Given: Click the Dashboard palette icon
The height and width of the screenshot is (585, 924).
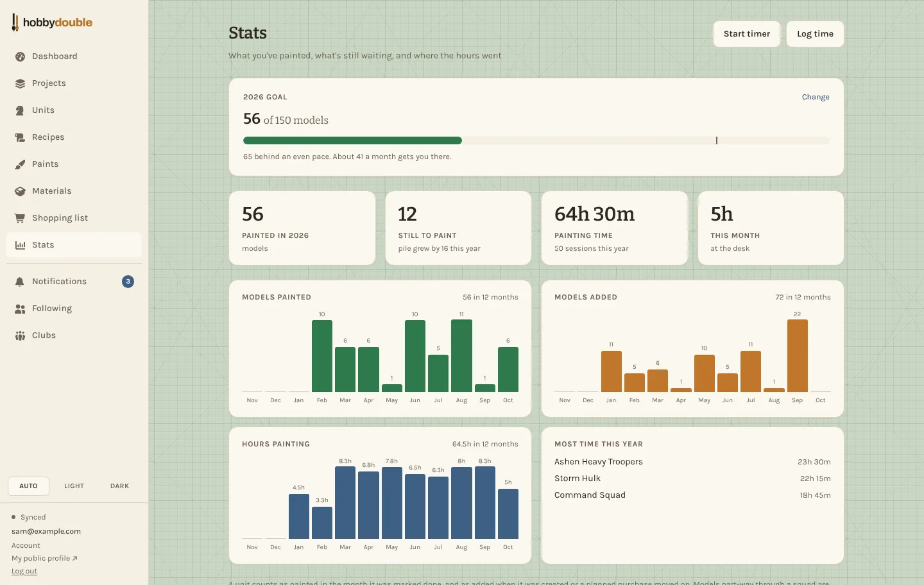Looking at the screenshot, I should click(x=20, y=56).
